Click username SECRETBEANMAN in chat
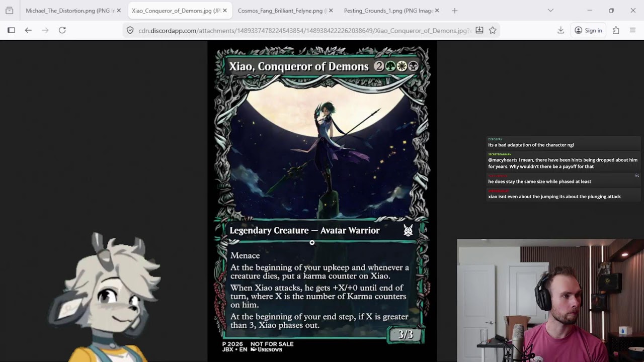The width and height of the screenshot is (644, 362). (x=500, y=154)
